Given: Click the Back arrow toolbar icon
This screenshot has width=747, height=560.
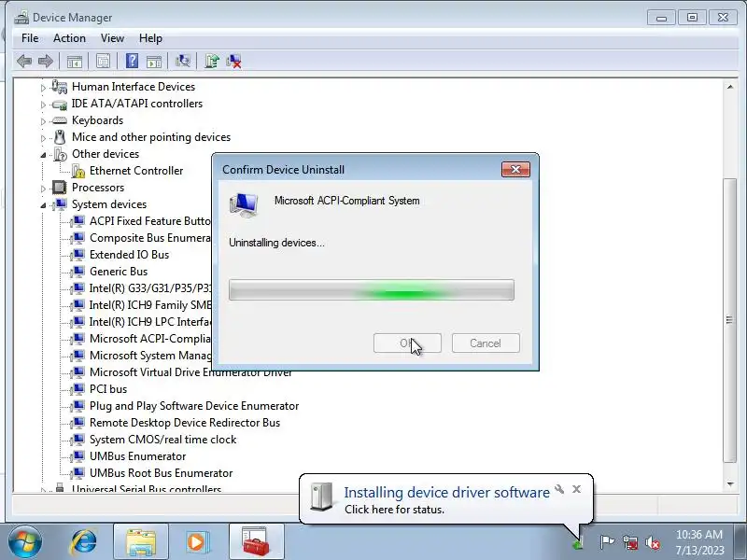Looking at the screenshot, I should coord(24,61).
